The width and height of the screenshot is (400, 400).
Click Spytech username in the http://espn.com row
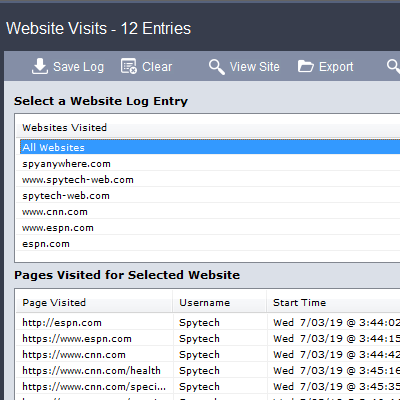(x=199, y=323)
